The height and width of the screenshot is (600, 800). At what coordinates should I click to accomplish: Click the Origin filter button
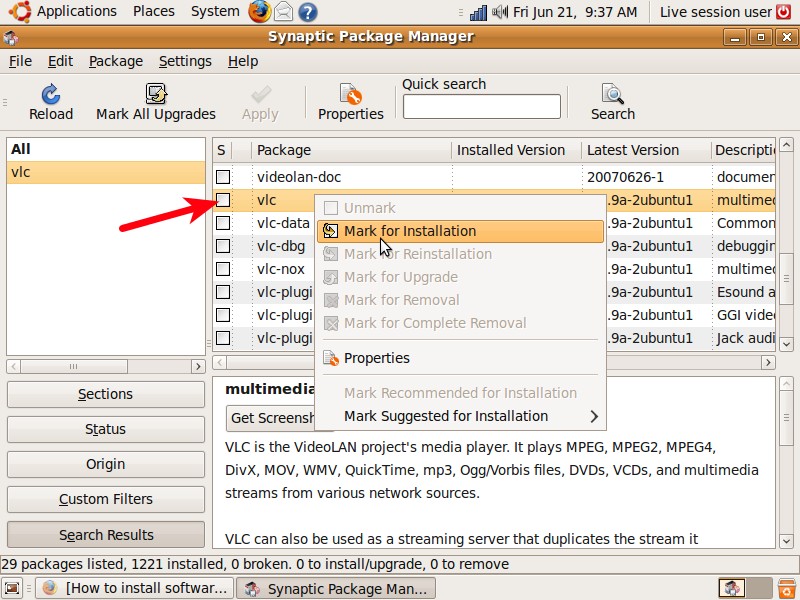(106, 464)
